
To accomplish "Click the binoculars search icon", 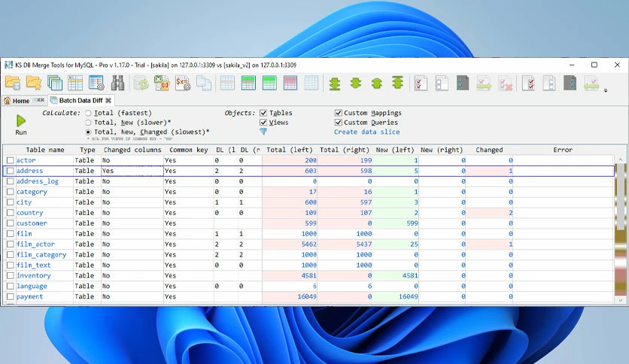I will coord(117,83).
